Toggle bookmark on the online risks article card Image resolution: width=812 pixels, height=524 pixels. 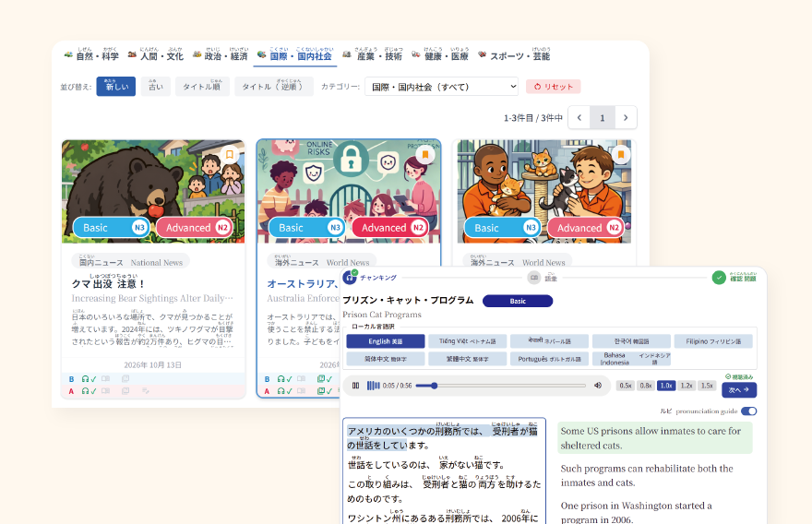[424, 154]
